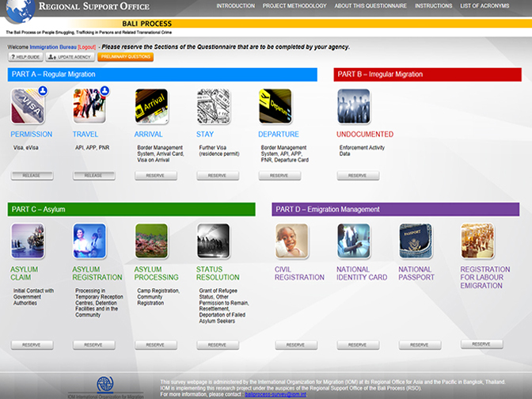Reserve Registration for Labour Emigration section
Screen dimensions: 532x399
coord(482,344)
